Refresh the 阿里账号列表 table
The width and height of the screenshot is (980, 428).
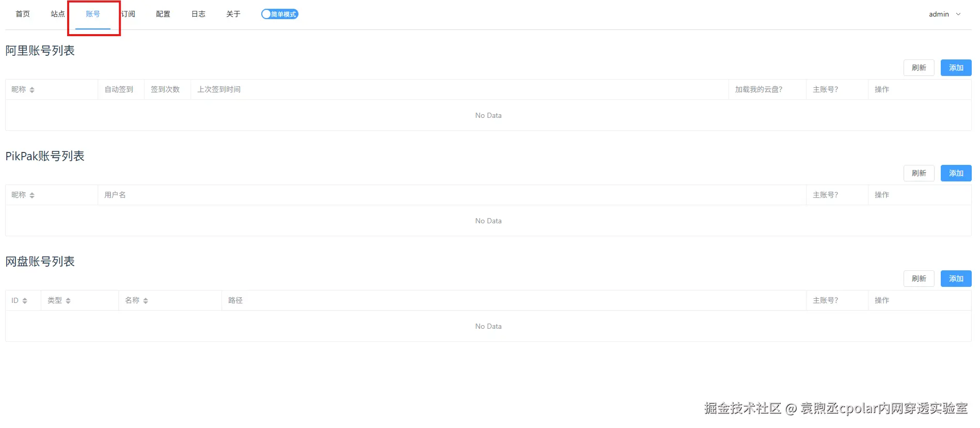point(919,68)
